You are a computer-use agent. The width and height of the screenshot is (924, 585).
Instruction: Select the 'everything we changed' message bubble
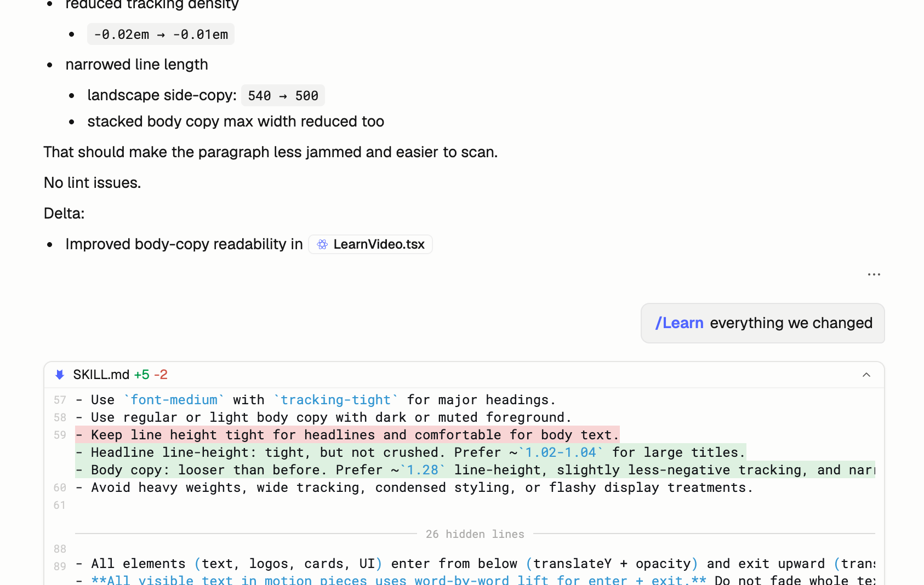point(790,323)
